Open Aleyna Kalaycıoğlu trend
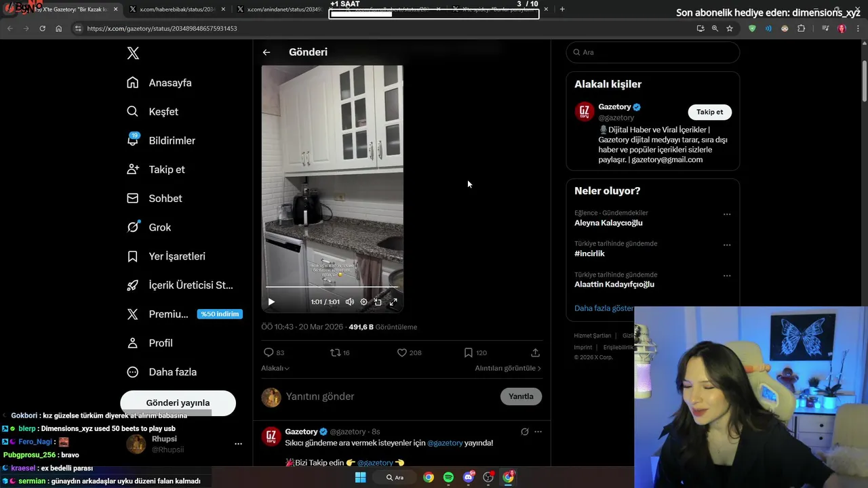 [608, 223]
